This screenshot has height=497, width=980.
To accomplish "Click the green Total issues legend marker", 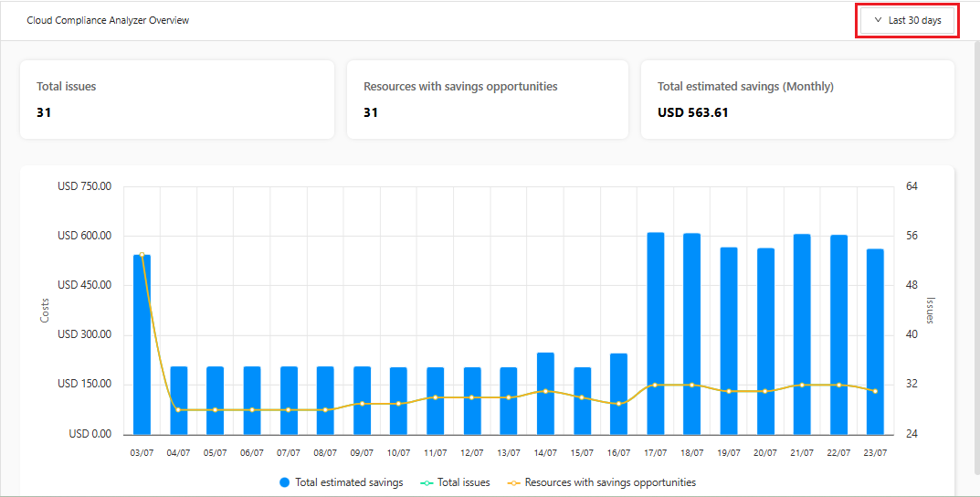I will point(424,482).
